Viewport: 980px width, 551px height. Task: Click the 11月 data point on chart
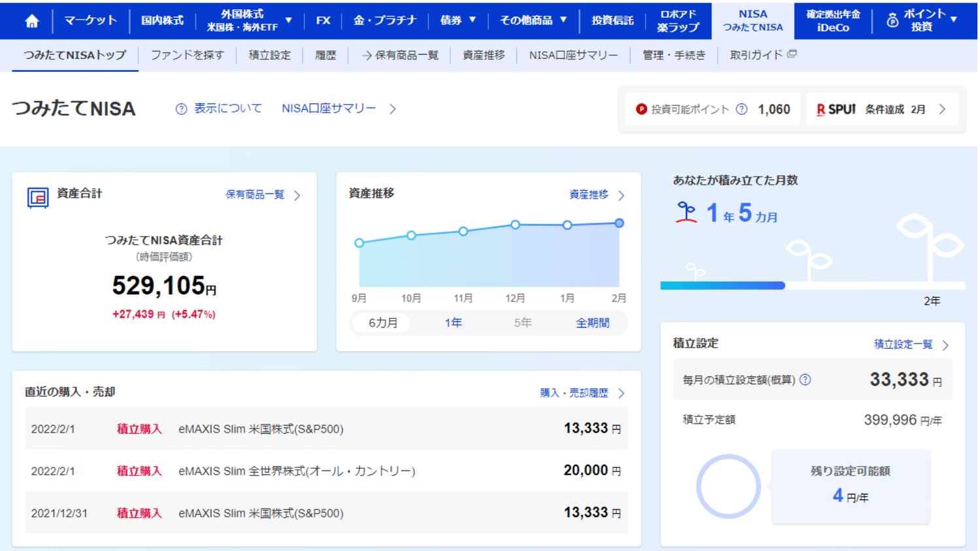pos(463,231)
